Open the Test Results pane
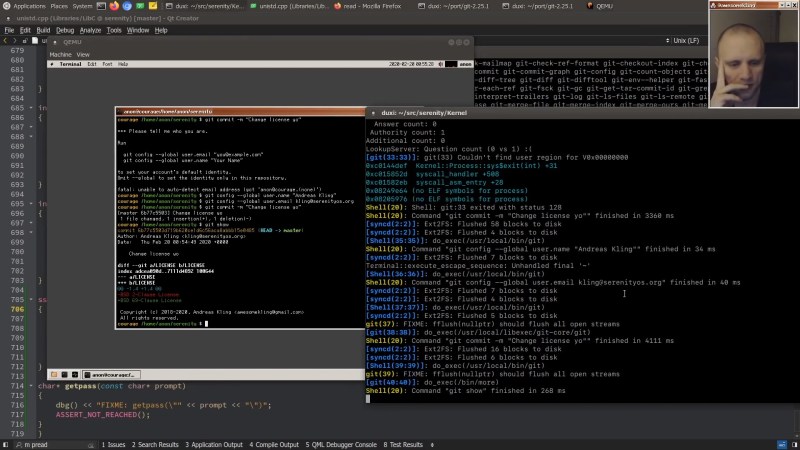800x450 pixels. tap(405, 444)
